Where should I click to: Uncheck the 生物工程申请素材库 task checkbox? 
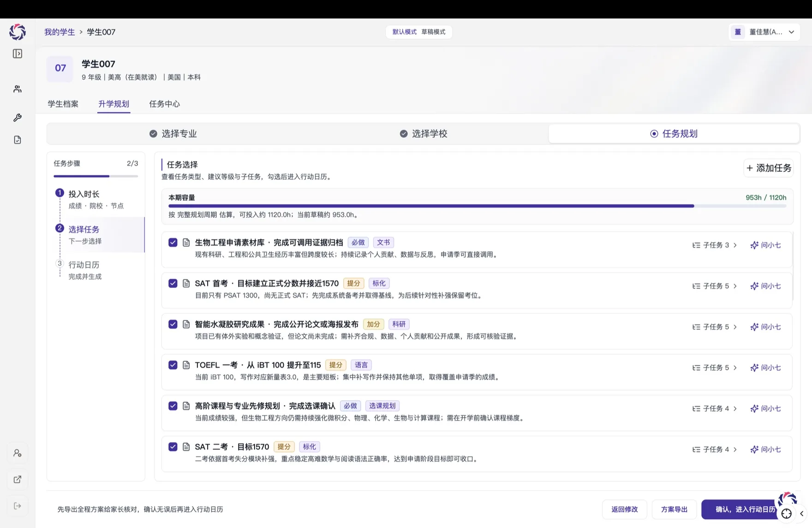173,242
